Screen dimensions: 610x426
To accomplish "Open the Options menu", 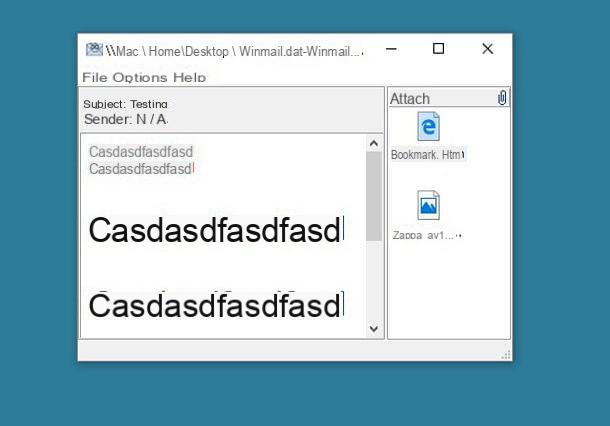I will coord(140,77).
